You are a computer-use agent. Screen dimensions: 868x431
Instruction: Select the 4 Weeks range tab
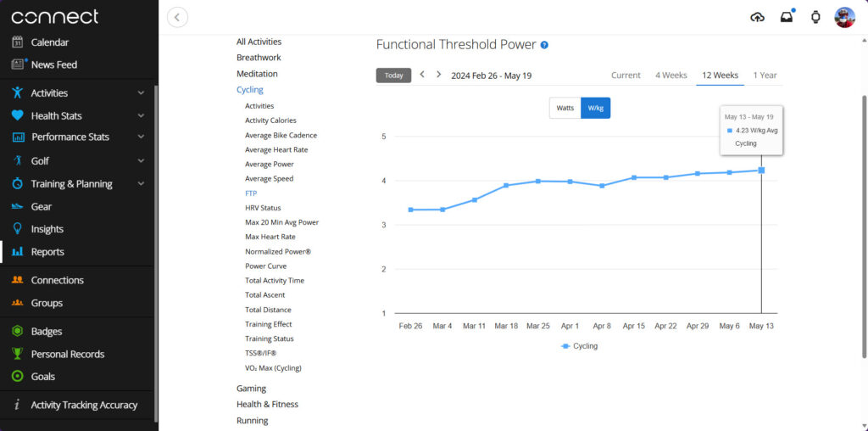[670, 76]
